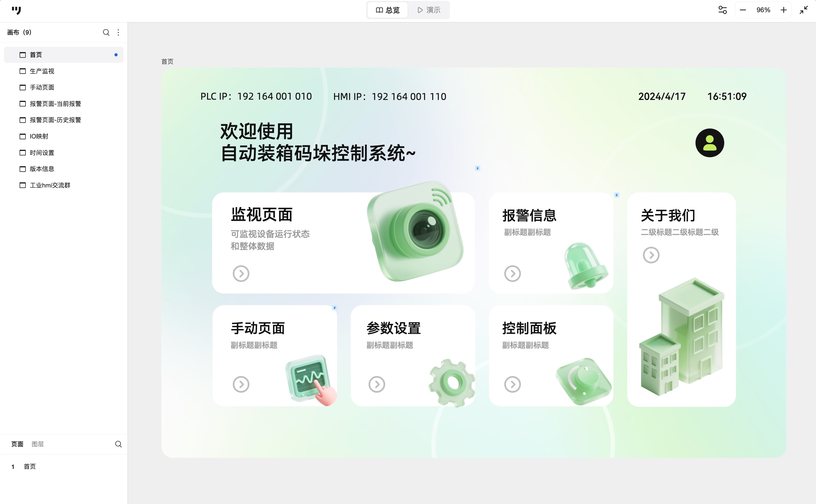Image resolution: width=816 pixels, height=504 pixels.
Task: Click the green camera illustration
Action: [415, 231]
